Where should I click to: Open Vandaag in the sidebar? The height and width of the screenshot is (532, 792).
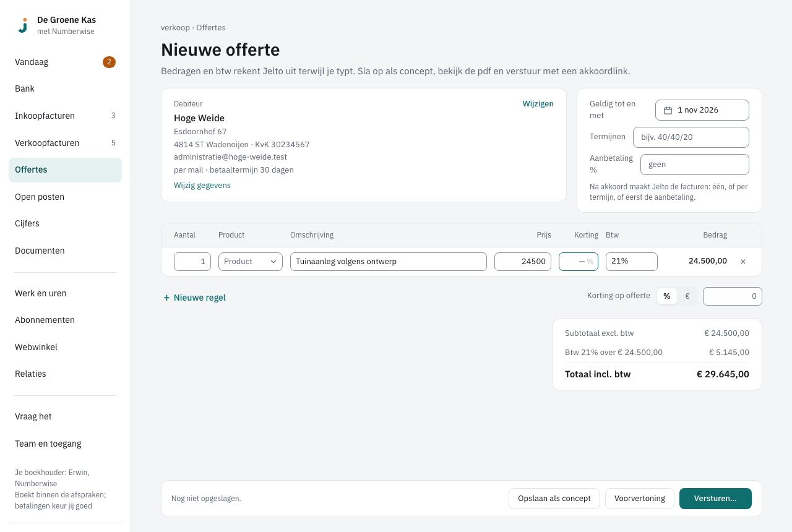65,62
